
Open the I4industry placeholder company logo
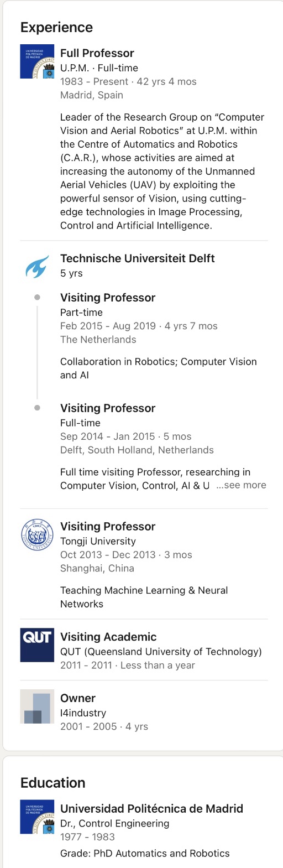pyautogui.click(x=37, y=706)
